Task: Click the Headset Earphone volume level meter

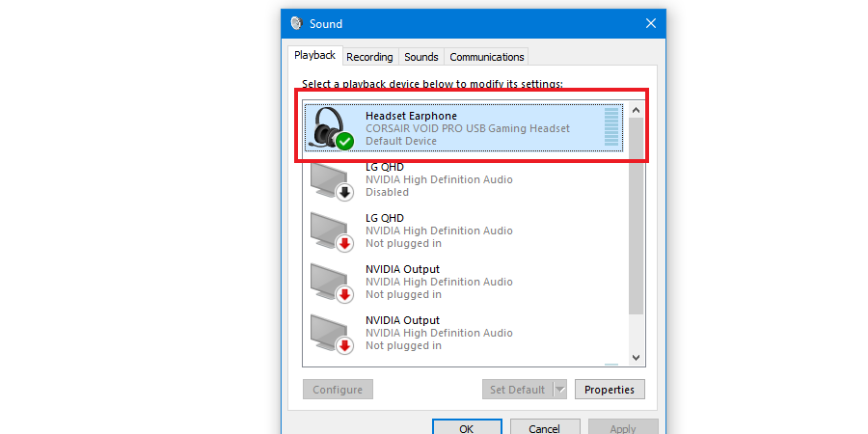Action: [x=611, y=126]
